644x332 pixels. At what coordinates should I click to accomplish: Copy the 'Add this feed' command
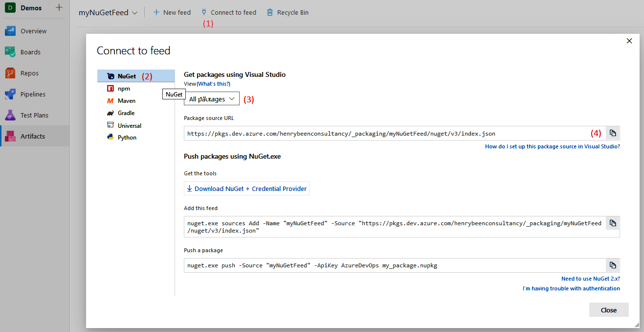(613, 223)
